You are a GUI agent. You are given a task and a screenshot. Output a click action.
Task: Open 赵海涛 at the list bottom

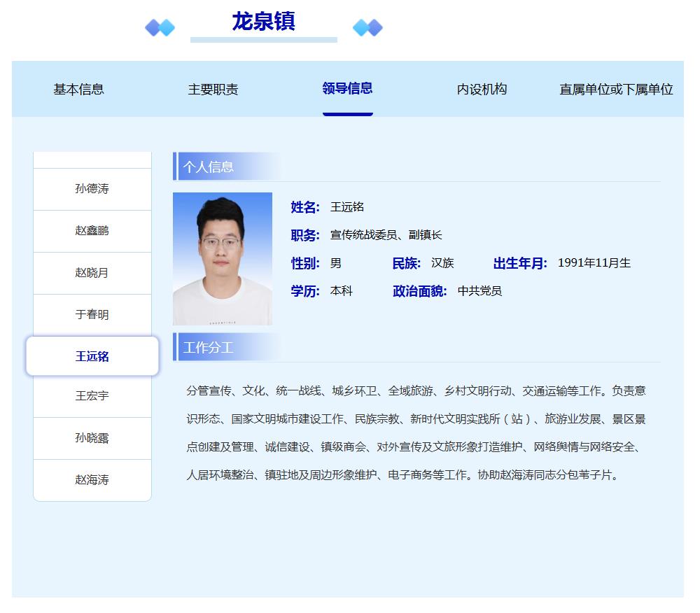(92, 480)
